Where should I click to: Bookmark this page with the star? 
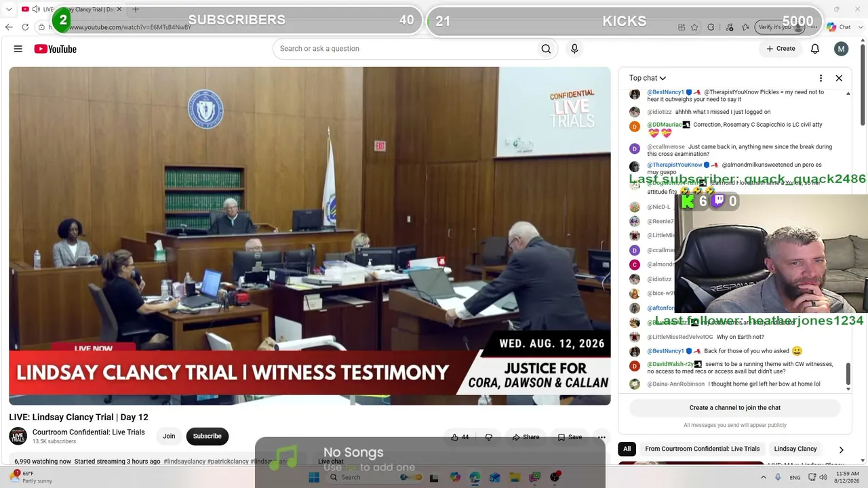[694, 27]
